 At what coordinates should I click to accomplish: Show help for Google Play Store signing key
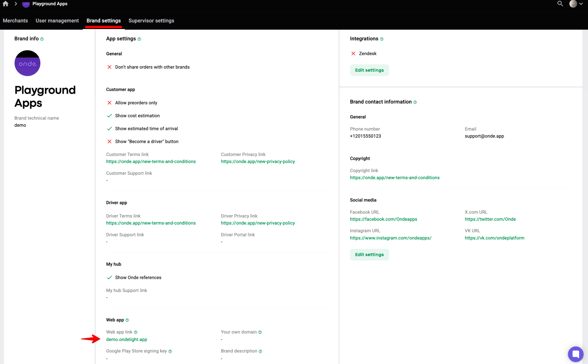(170, 351)
